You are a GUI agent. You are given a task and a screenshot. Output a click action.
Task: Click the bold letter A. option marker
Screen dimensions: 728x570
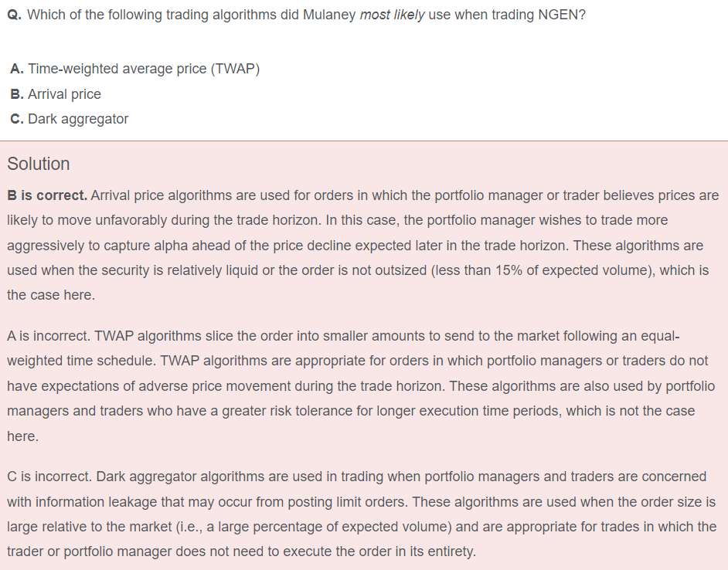[x=17, y=69]
